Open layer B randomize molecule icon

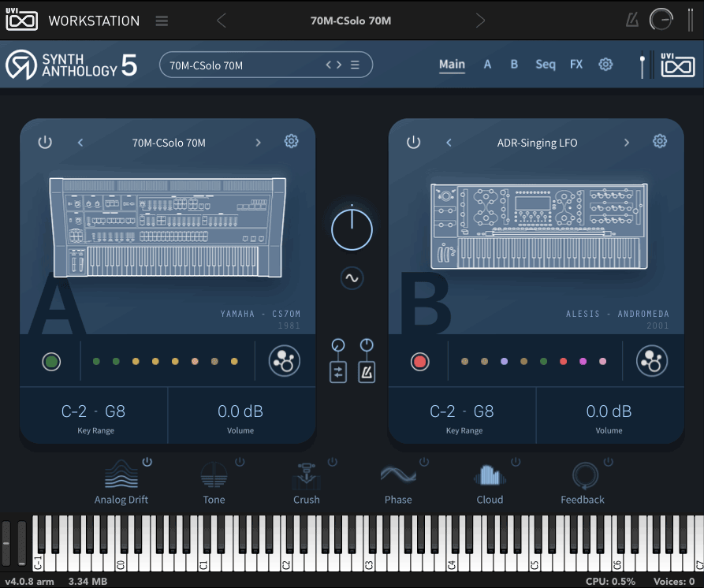(x=652, y=361)
